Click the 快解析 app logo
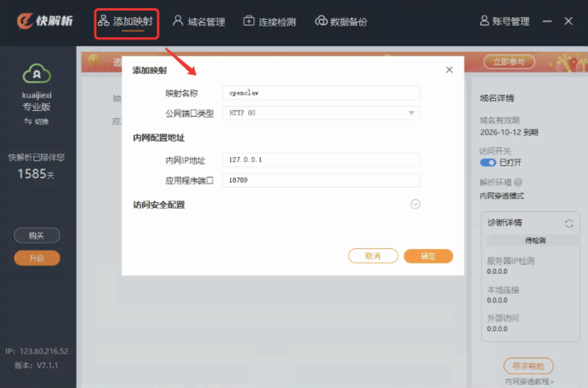 pyautogui.click(x=45, y=21)
